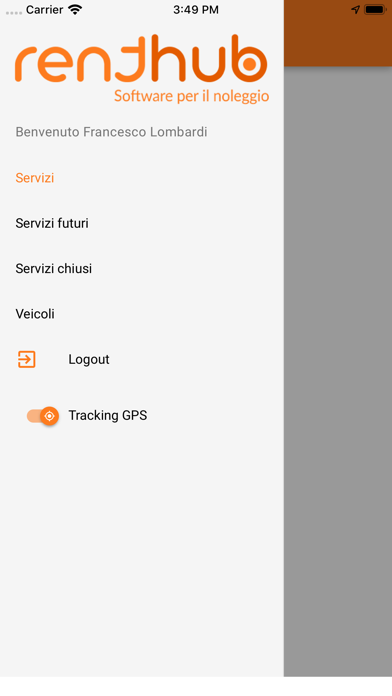Click the Software per il noleggio tagline
Screen dimensions: 392x696
pos(191,96)
